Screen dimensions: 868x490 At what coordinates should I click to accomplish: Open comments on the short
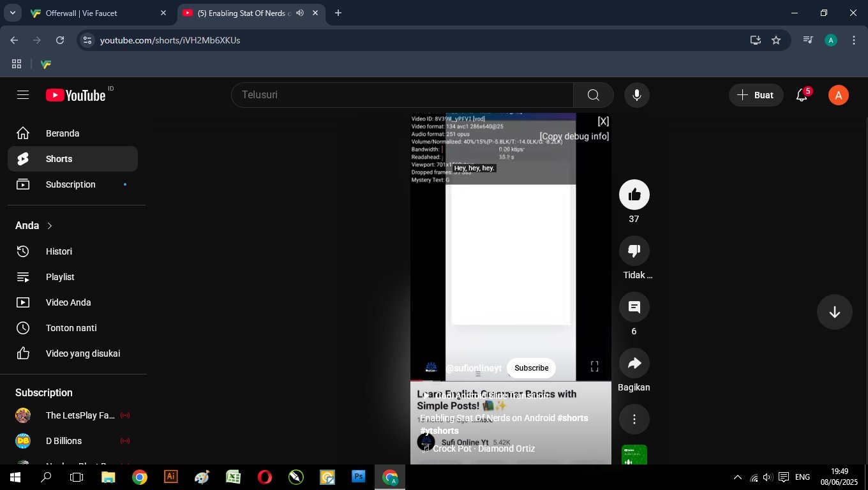pyautogui.click(x=634, y=307)
